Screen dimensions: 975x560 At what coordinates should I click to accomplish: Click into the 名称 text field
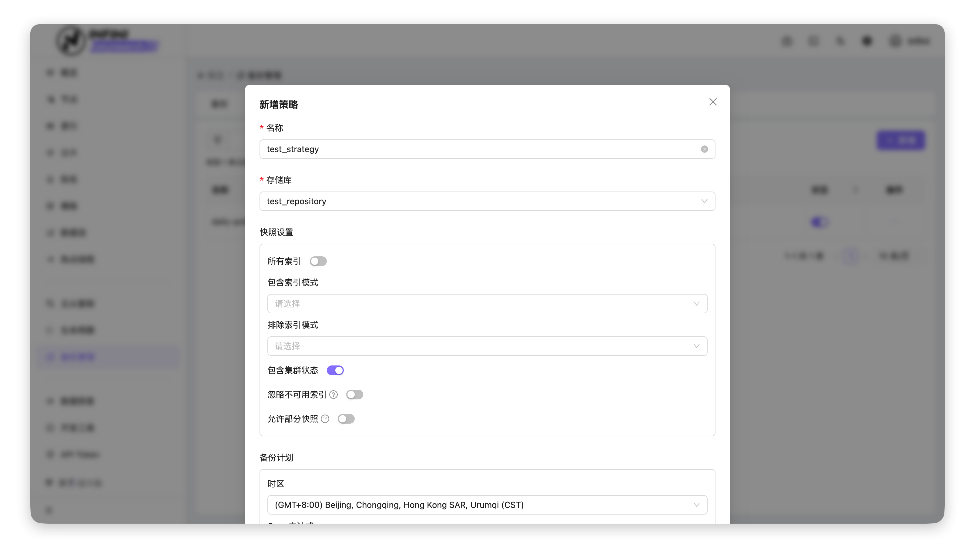coord(462,149)
